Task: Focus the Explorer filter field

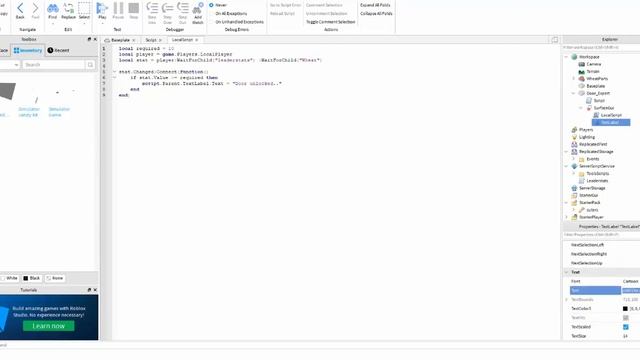Action: [x=601, y=47]
